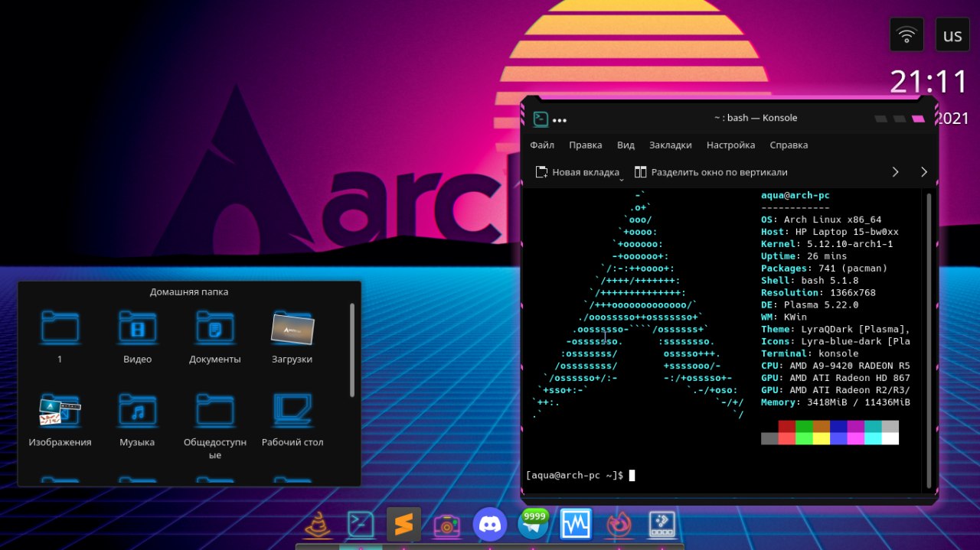The image size is (980, 550).
Task: Click the 'Resolution: 1366x768' line
Action: tap(818, 293)
